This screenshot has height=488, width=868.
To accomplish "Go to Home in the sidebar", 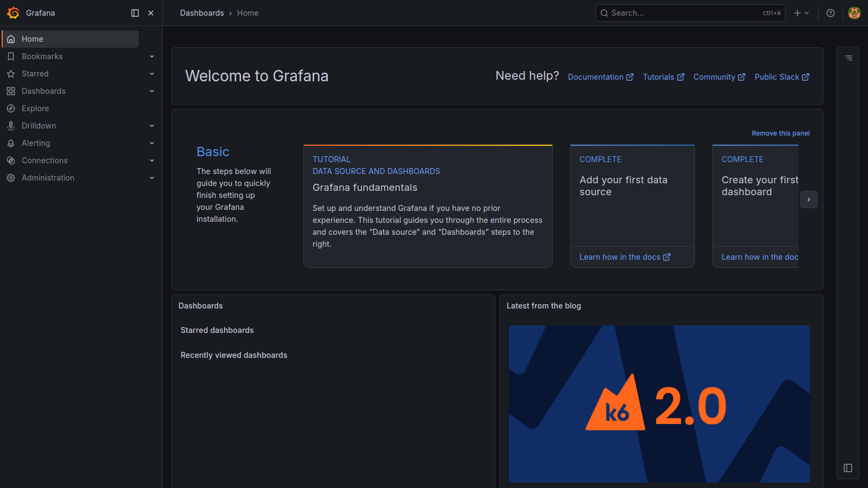I will coord(71,39).
